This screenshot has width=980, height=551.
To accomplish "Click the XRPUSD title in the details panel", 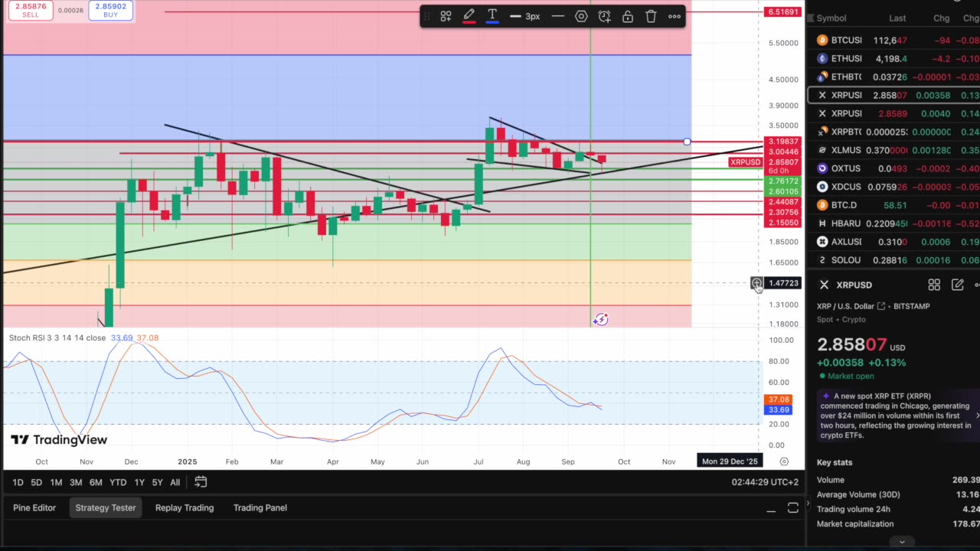I will point(854,285).
